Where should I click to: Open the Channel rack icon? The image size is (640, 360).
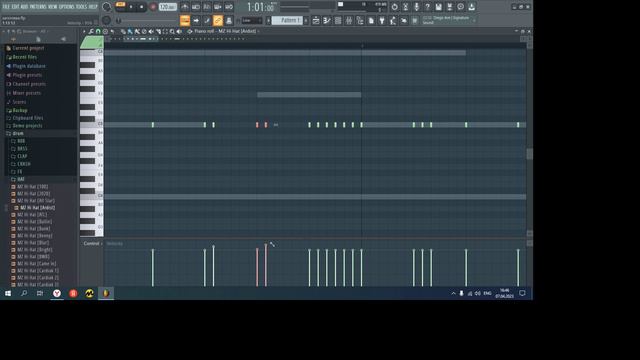pyautogui.click(x=338, y=20)
